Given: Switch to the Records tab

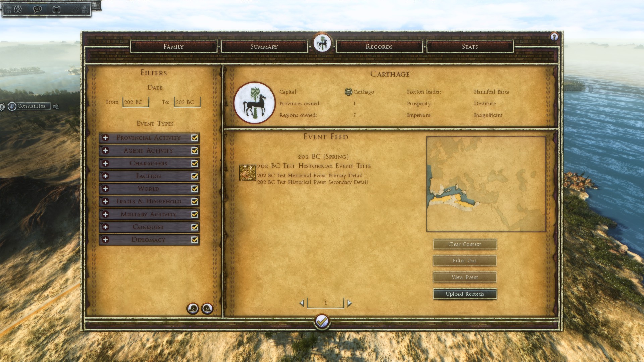Looking at the screenshot, I should [x=379, y=46].
